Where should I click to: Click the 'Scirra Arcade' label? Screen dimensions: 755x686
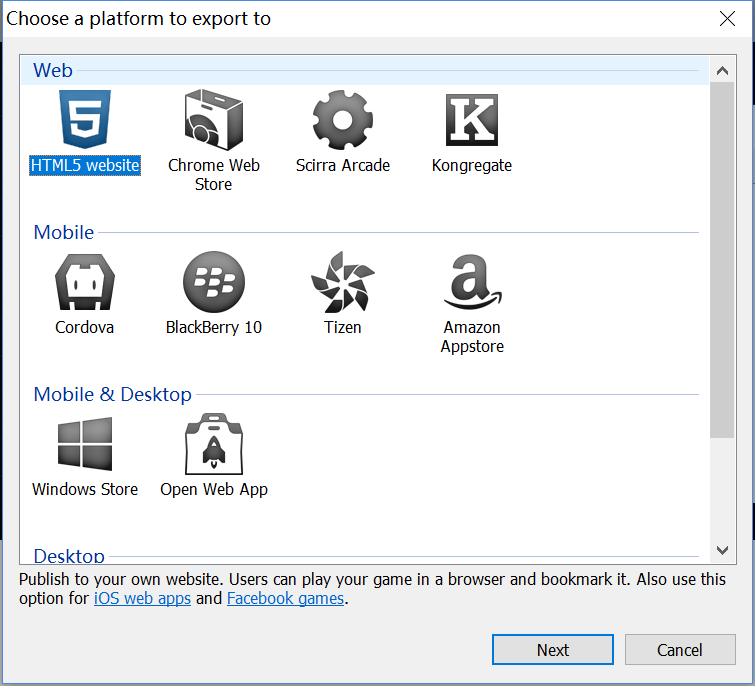point(342,166)
